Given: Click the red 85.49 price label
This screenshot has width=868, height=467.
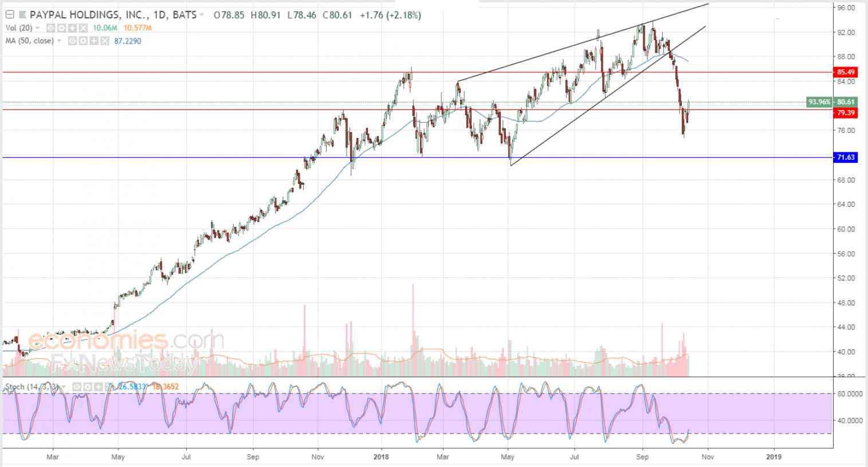Looking at the screenshot, I should click(846, 72).
